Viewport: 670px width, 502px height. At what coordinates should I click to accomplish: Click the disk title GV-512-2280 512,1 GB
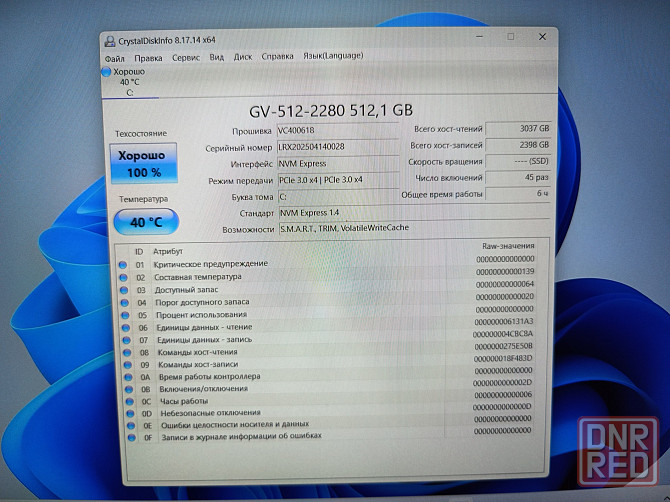tap(331, 111)
